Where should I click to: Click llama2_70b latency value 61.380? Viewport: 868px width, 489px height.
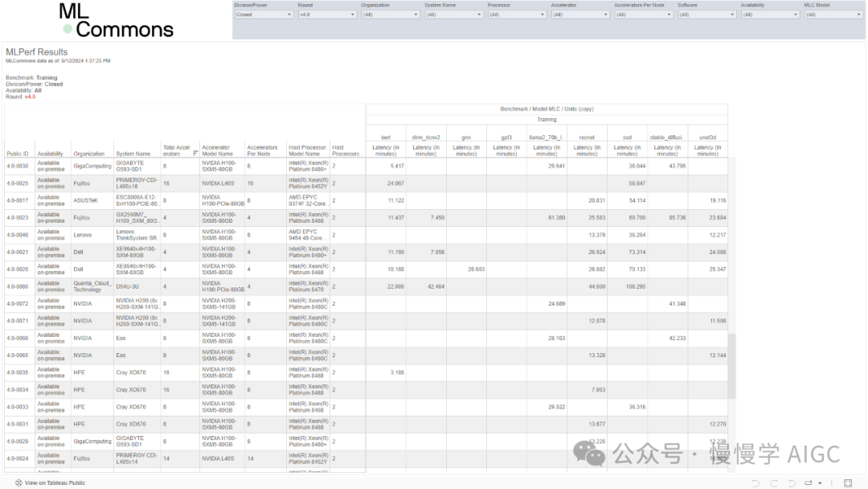click(556, 218)
